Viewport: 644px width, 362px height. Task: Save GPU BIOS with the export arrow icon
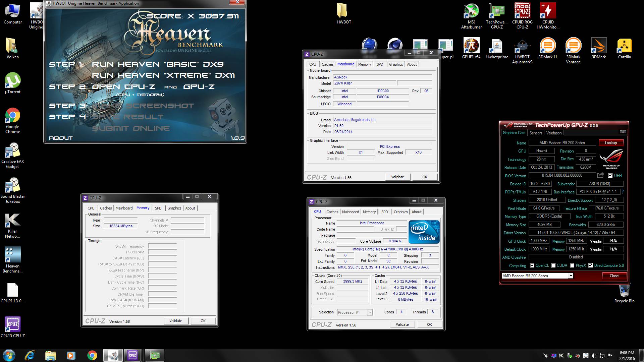click(x=600, y=175)
